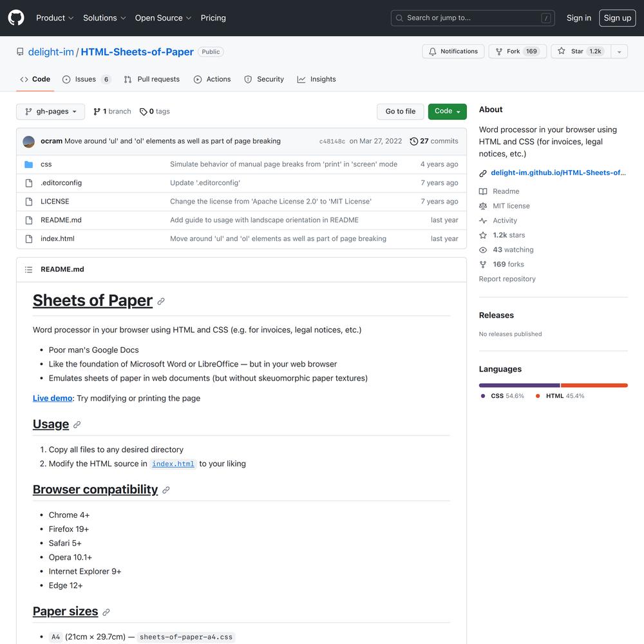Open the LICENSE file name
644x644 pixels.
[55, 202]
